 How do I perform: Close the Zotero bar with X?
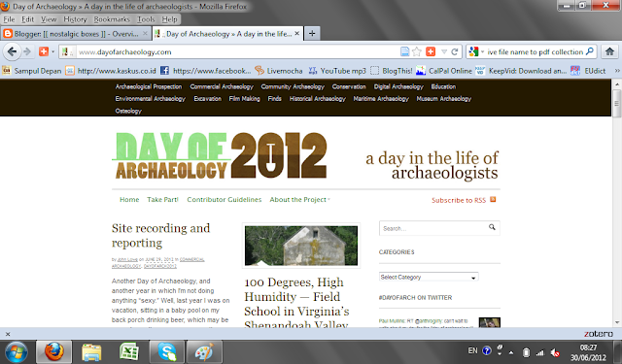click(8, 334)
